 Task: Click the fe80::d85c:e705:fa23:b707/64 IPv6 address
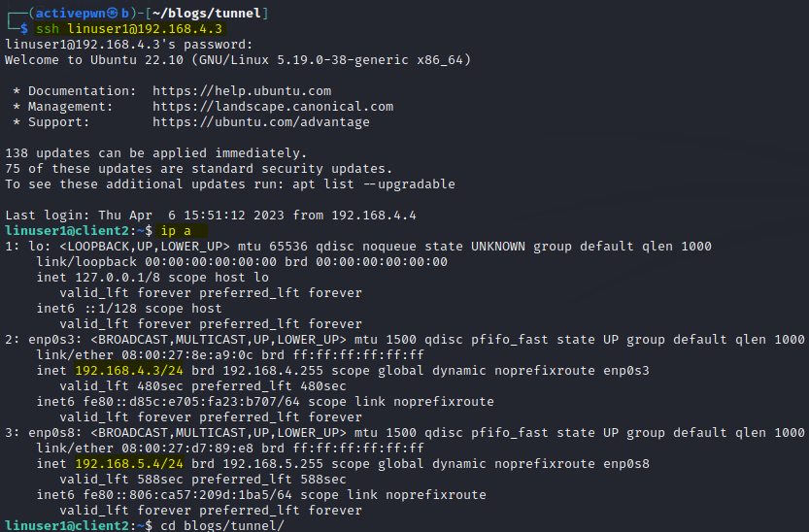(191, 402)
